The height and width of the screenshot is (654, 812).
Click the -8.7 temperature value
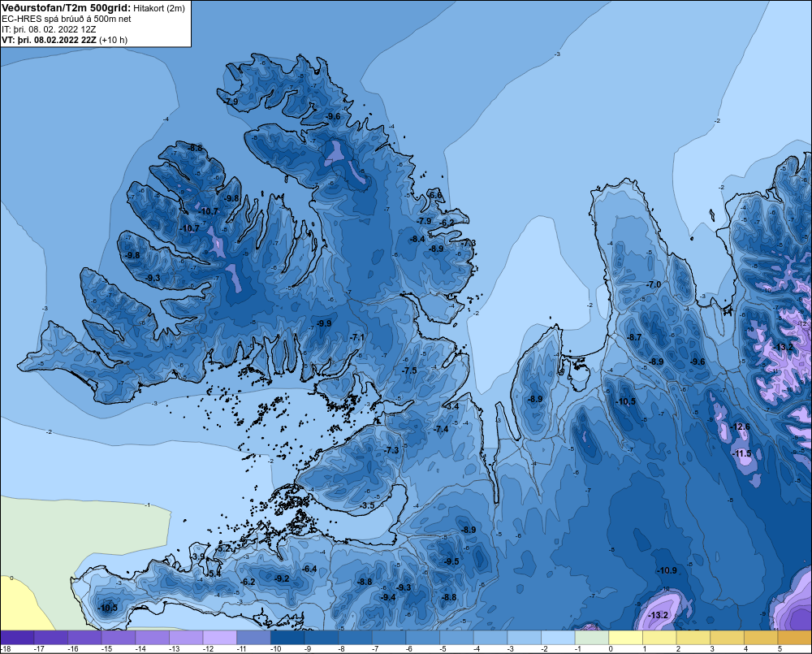coord(634,337)
